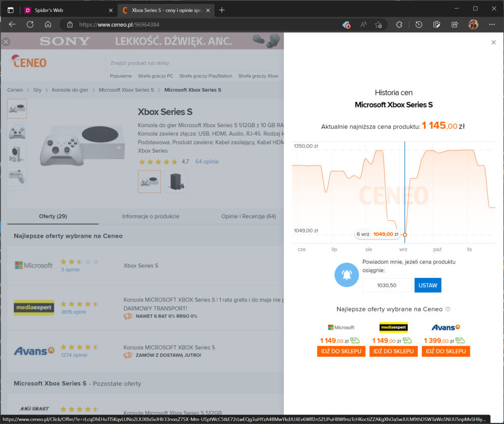The width and height of the screenshot is (504, 424).
Task: Click the free delivery icon under Microsoft price
Action: pos(355,340)
